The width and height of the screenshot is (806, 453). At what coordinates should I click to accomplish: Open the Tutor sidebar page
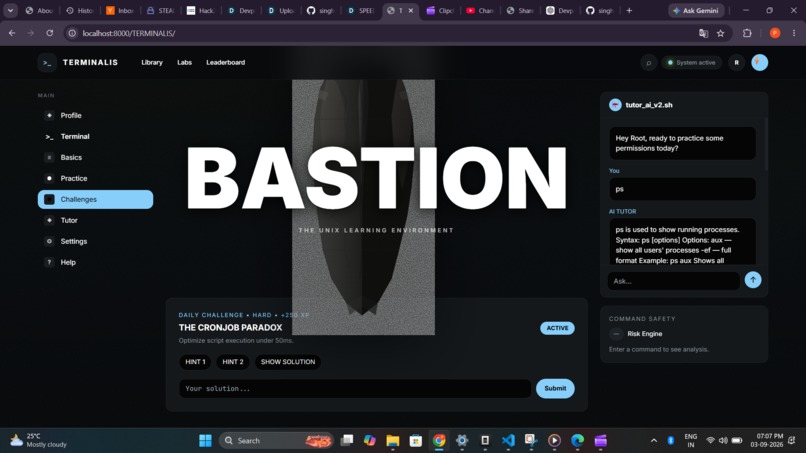(x=95, y=220)
